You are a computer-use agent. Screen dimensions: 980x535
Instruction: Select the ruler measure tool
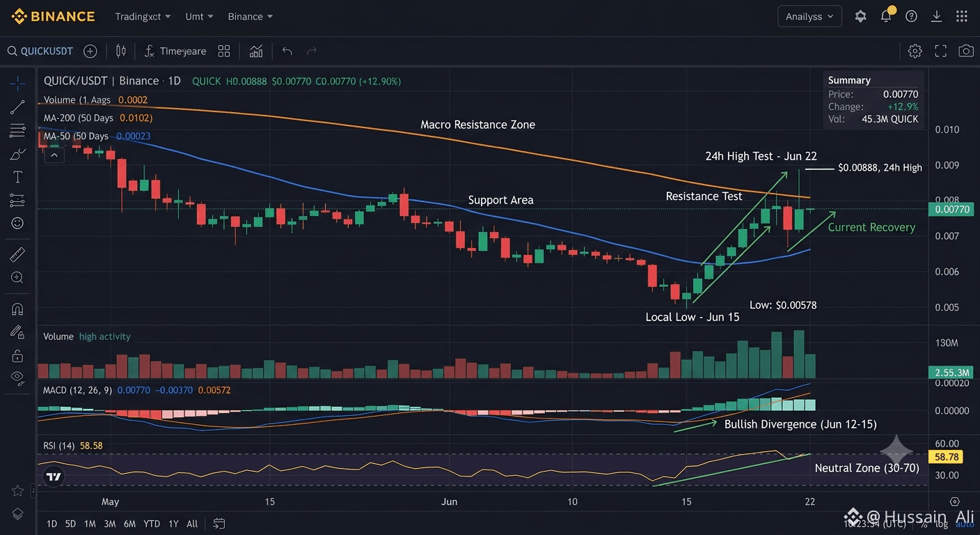17,255
